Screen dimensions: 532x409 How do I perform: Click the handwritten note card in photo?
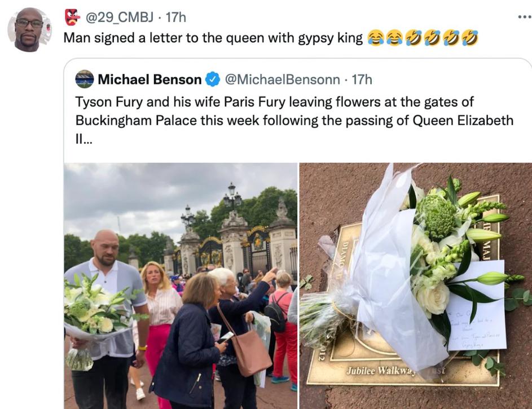click(477, 305)
